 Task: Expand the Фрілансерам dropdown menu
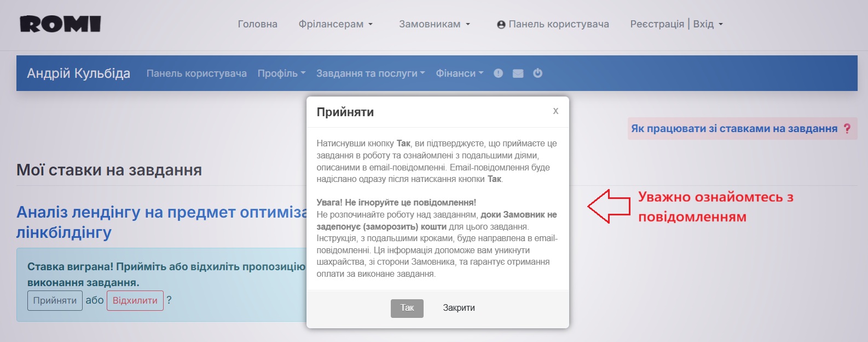[335, 24]
